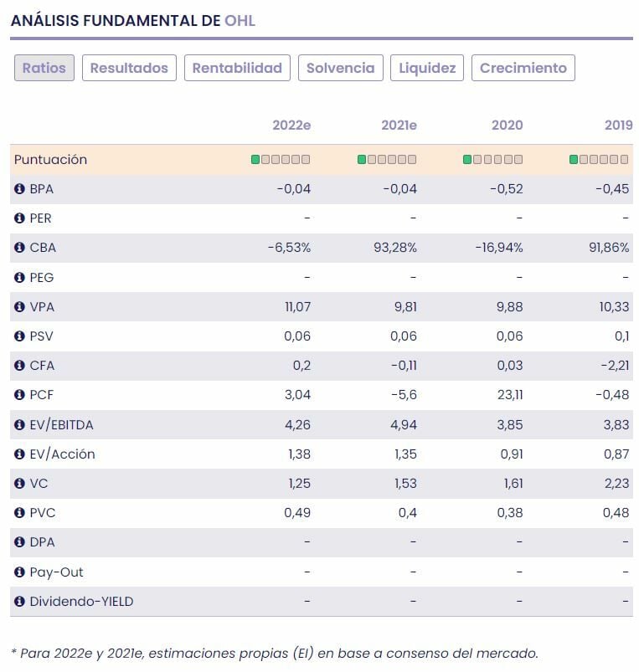Click the VPA row info icon
The image size is (639, 672).
point(19,307)
